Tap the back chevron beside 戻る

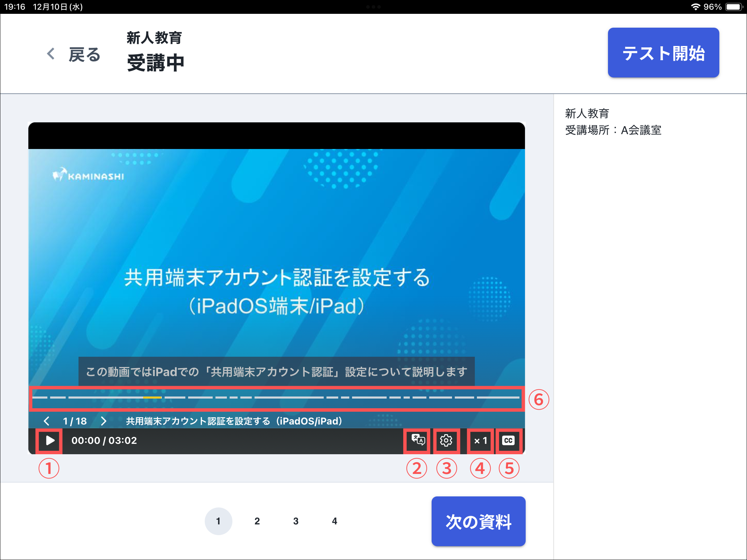coord(51,54)
